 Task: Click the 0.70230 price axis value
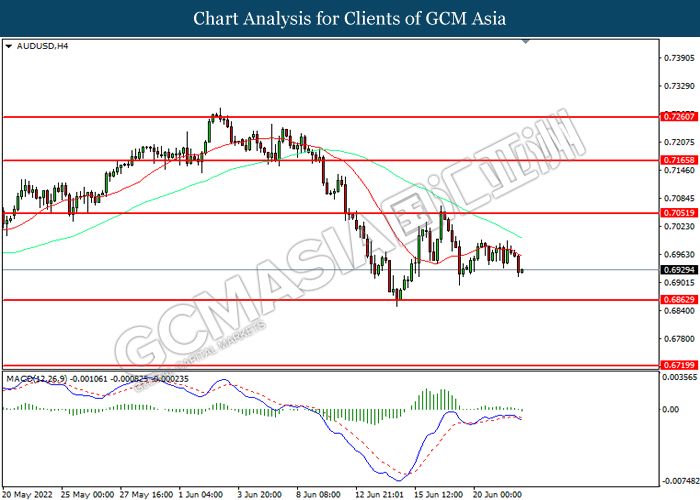pyautogui.click(x=679, y=226)
